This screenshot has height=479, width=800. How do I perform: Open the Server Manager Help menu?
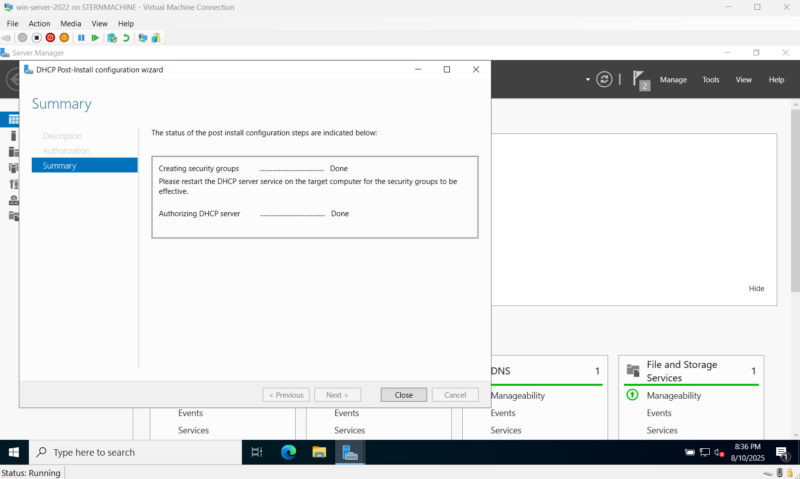(776, 80)
